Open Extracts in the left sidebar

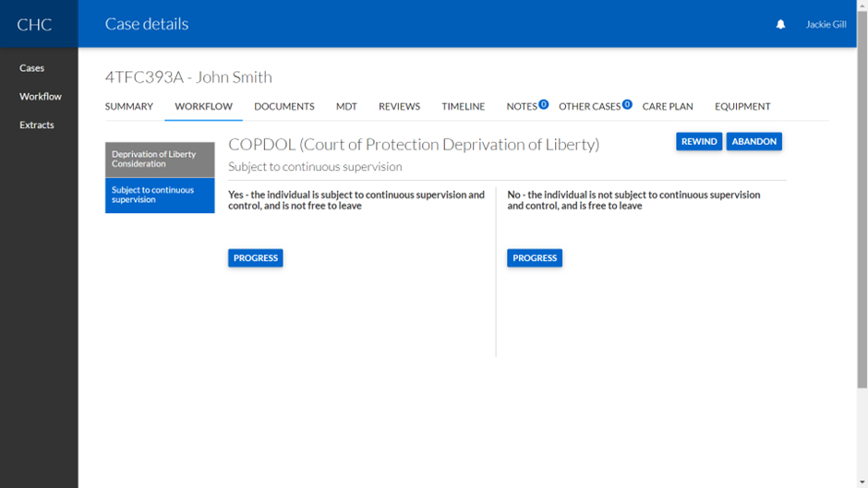pyautogui.click(x=37, y=125)
